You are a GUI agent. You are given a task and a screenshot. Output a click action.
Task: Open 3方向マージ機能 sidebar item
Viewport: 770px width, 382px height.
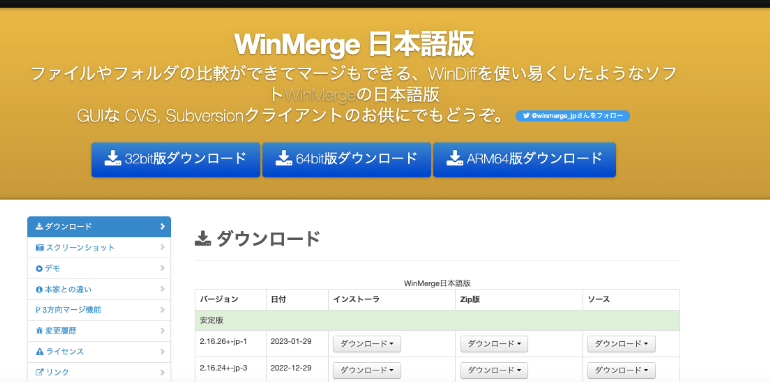[99, 310]
